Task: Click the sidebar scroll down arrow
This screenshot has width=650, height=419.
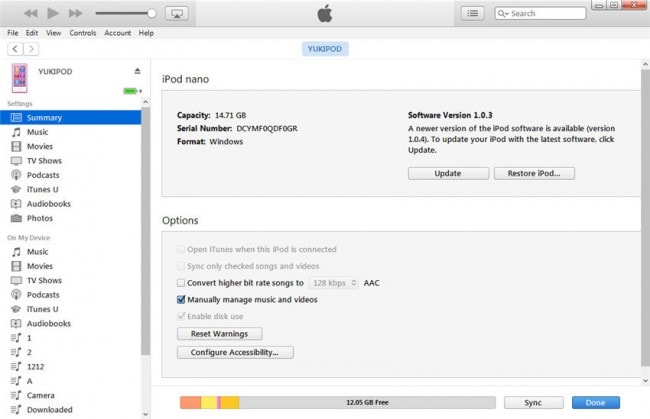Action: pyautogui.click(x=146, y=414)
